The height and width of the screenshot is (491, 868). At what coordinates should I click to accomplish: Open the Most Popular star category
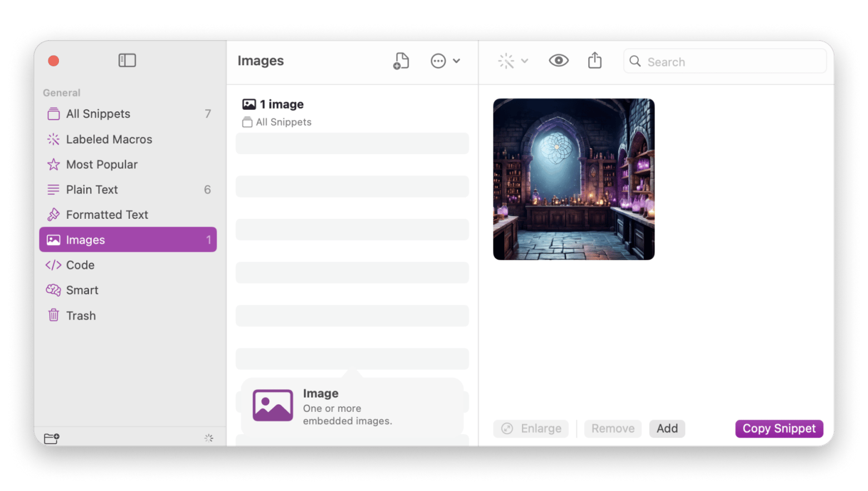pyautogui.click(x=101, y=164)
